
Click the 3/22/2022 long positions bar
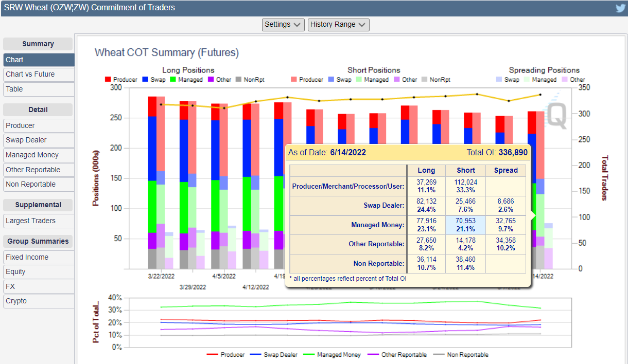click(152, 180)
